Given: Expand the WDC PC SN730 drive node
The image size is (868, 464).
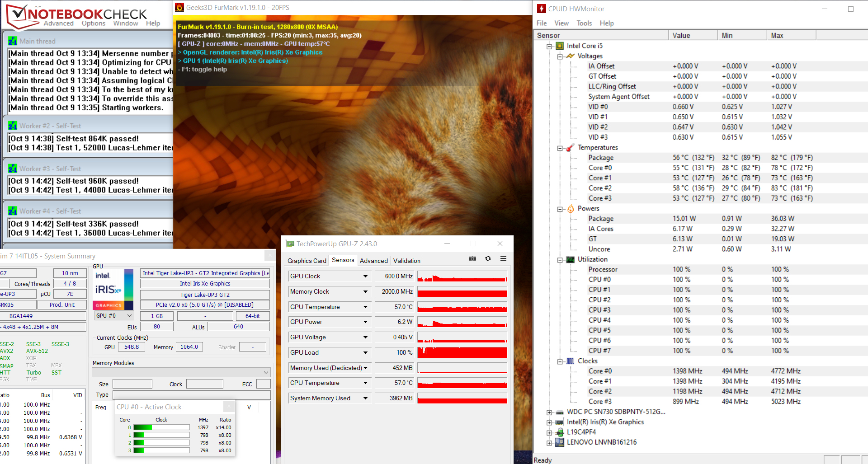Looking at the screenshot, I should [549, 412].
